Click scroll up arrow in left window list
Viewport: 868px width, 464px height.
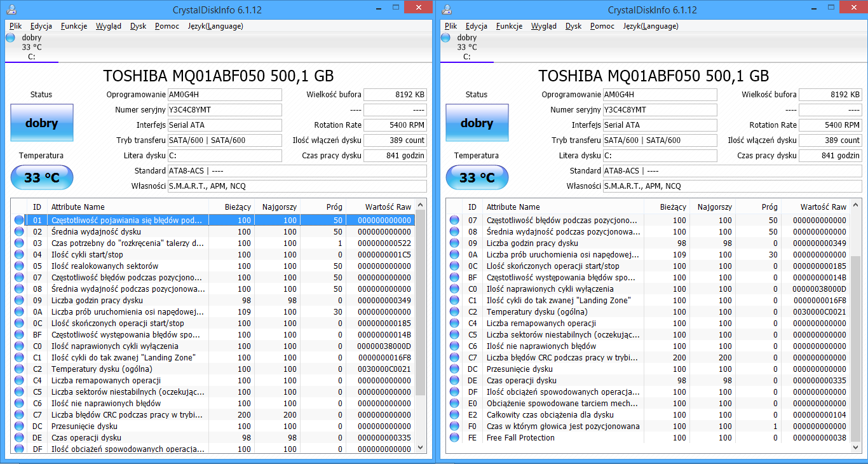[x=420, y=206]
